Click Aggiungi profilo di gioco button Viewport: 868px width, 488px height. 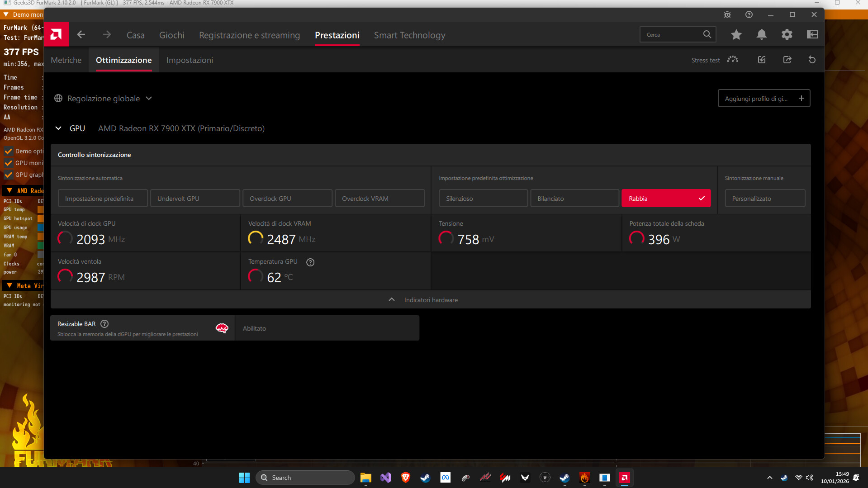[x=764, y=99]
